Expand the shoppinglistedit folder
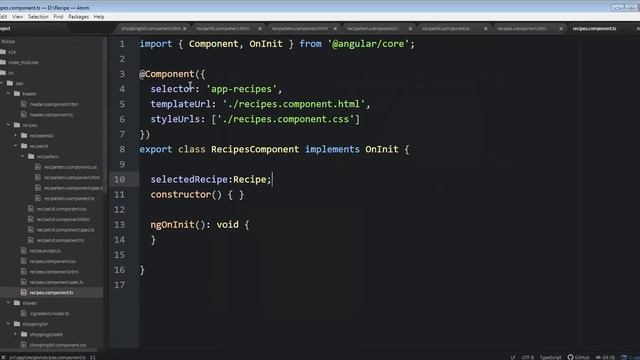Viewport: 640px width, 360px height. pos(16,334)
